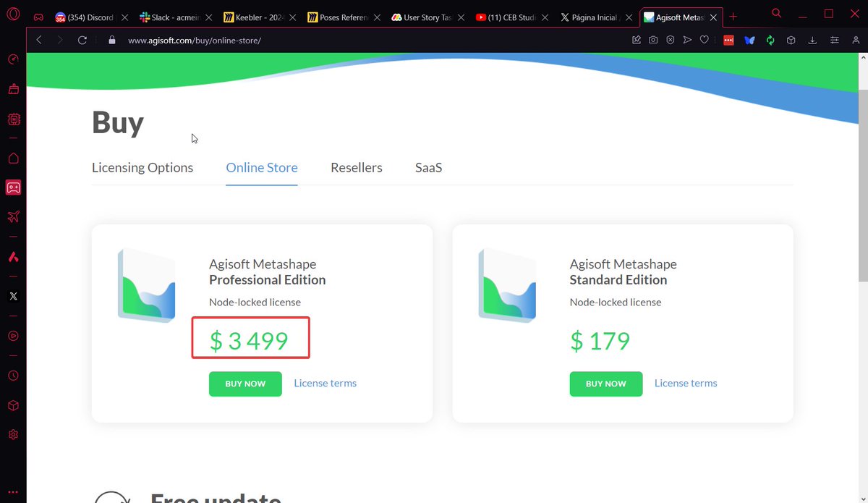The image size is (868, 503).
Task: Open Easy Setup sliders icon
Action: (835, 40)
